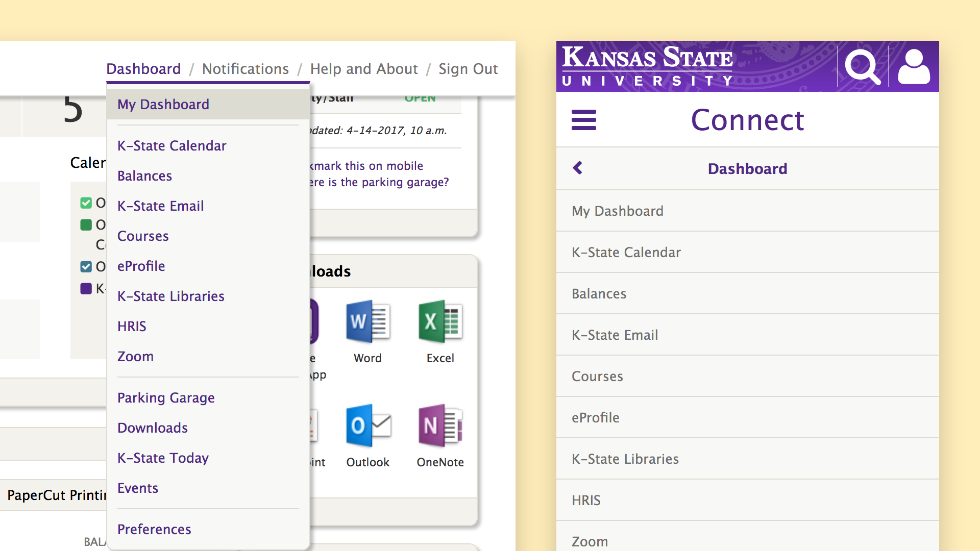Viewport: 980px width, 551px height.
Task: Select Events in dropdown menu
Action: pyautogui.click(x=208, y=488)
